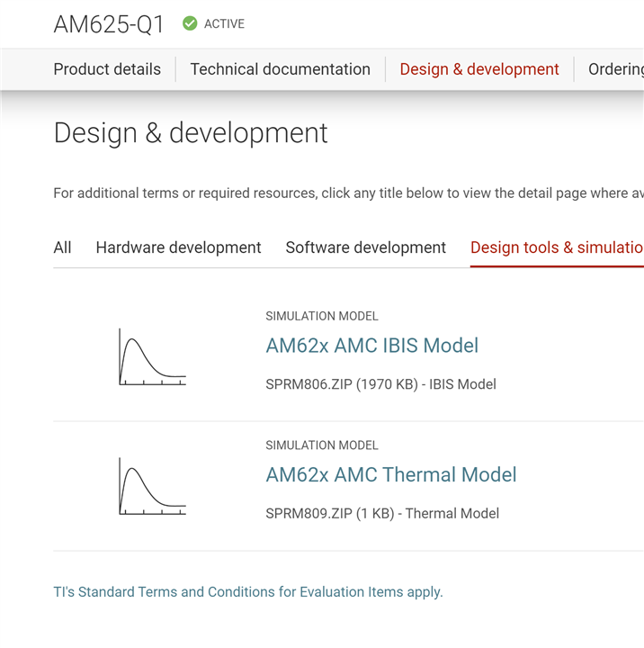Click the Thermal Model simulation graph thumbnail
This screenshot has width=644, height=648.
tap(152, 486)
